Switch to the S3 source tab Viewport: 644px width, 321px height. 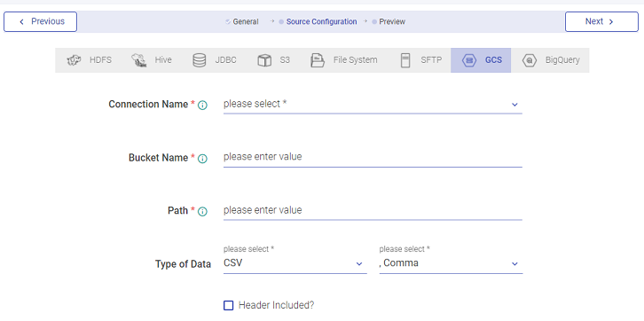[x=273, y=60]
